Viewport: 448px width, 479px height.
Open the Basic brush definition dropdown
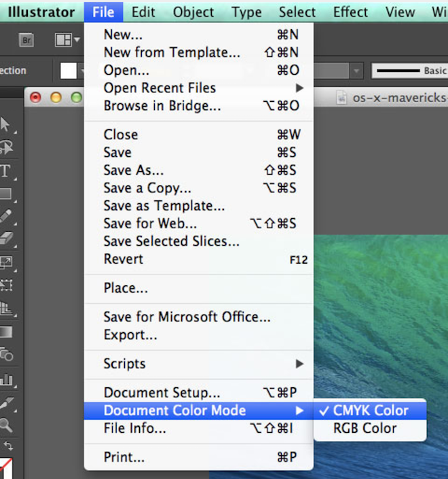409,71
